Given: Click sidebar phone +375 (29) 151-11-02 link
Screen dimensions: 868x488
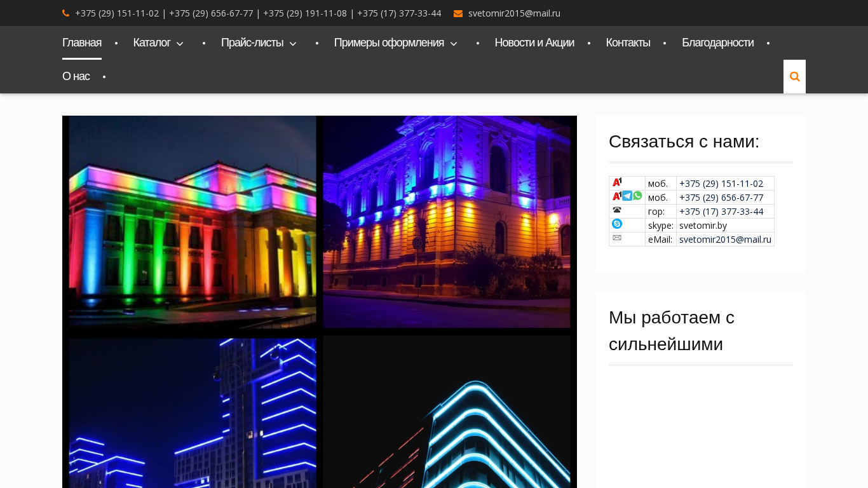Looking at the screenshot, I should (721, 184).
